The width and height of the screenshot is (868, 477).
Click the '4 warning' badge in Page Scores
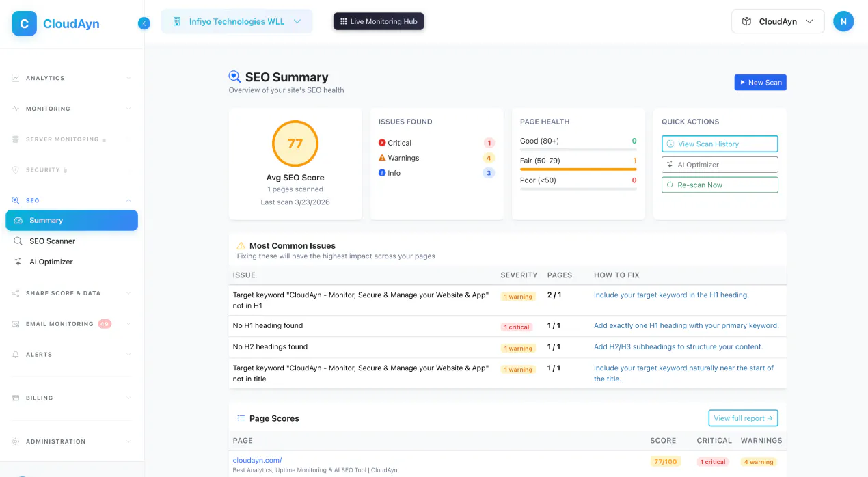[759, 462]
